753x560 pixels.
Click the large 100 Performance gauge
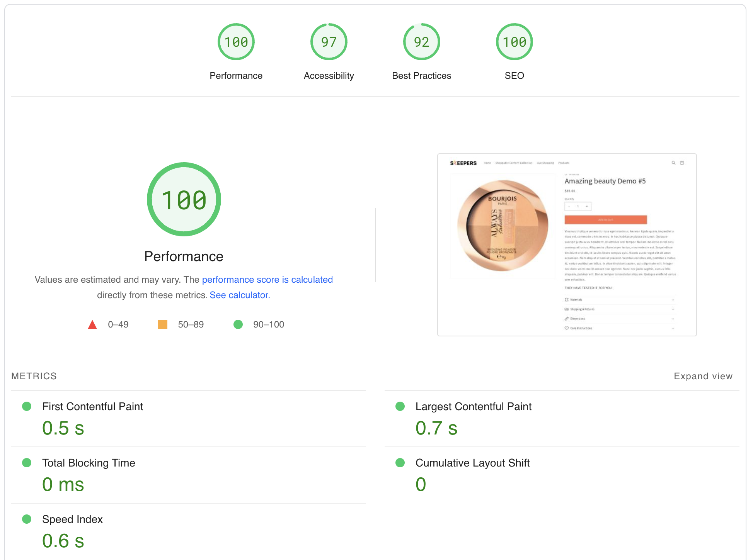click(184, 199)
